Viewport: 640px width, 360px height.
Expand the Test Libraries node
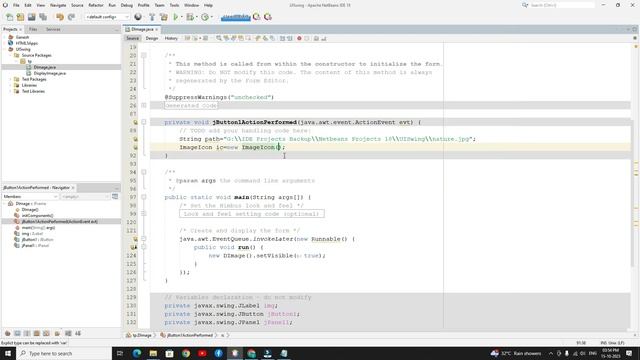(x=11, y=91)
